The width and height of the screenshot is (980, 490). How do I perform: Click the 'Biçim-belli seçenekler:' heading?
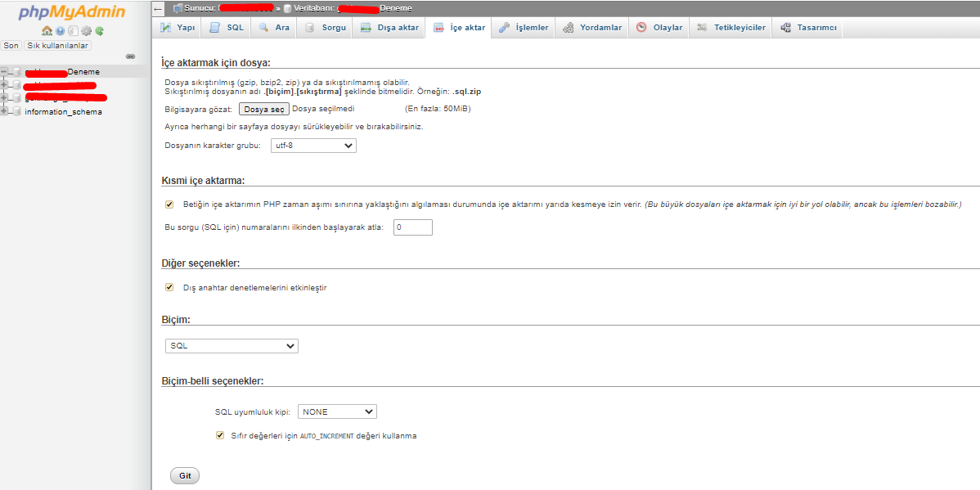click(x=213, y=380)
